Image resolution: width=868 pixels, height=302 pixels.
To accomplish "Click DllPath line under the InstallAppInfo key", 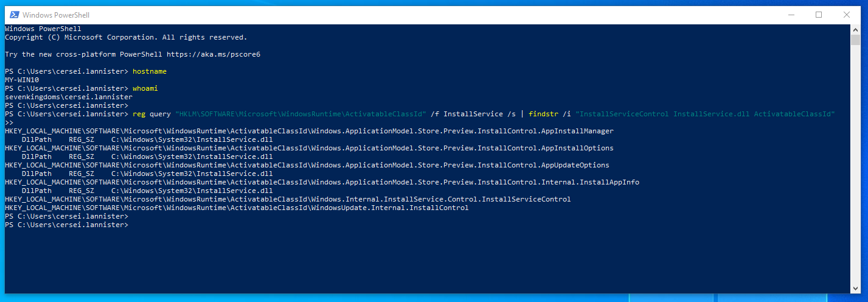I will [147, 191].
